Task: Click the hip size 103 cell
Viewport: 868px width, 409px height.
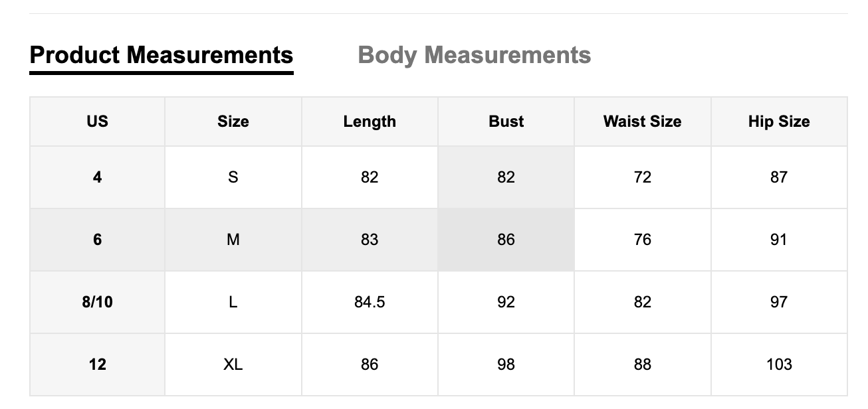Action: click(779, 365)
